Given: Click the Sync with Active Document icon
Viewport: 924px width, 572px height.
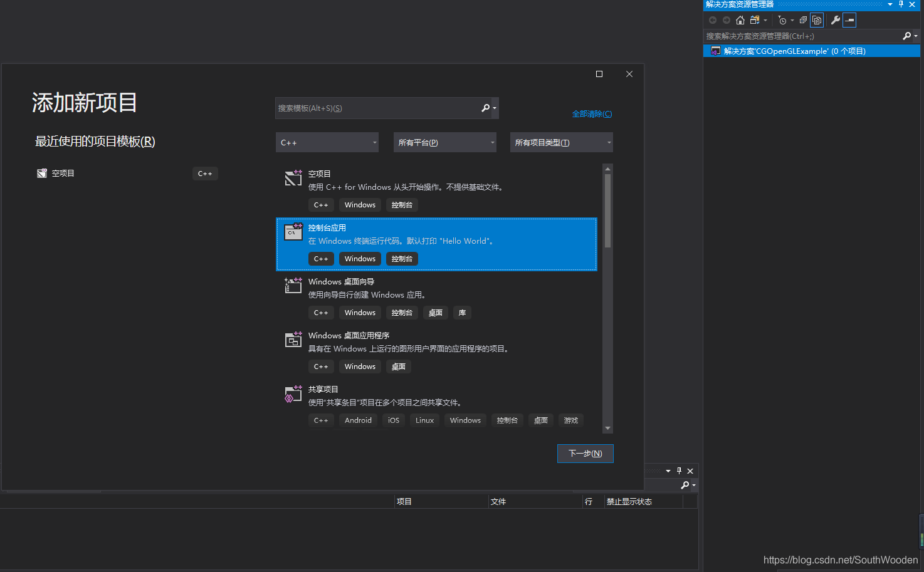Looking at the screenshot, I should click(x=754, y=19).
